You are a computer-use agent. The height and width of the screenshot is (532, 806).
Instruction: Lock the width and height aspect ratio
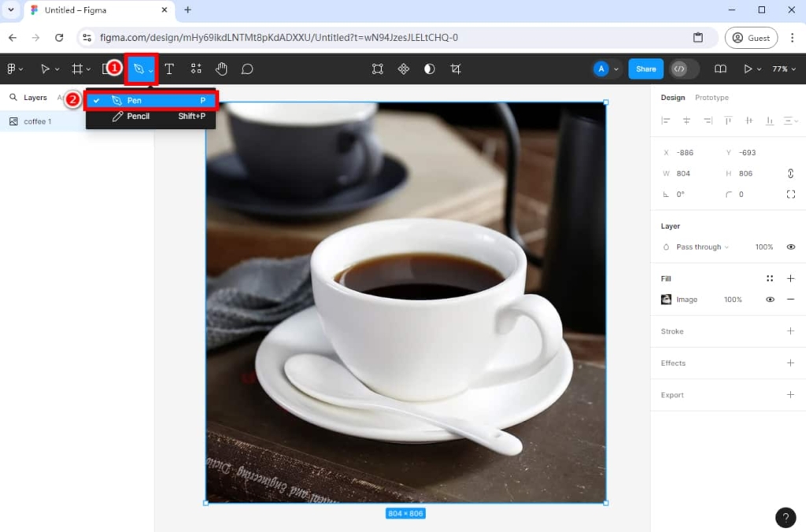pos(790,173)
